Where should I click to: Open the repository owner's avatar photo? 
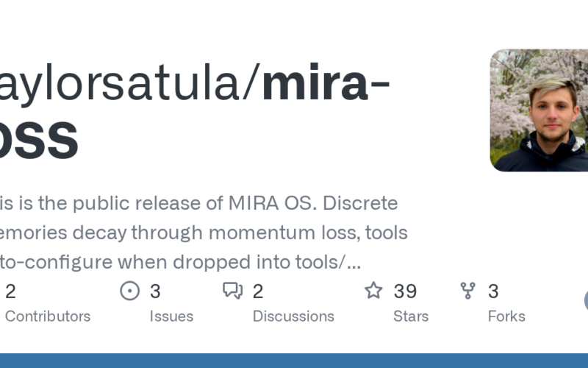539,110
